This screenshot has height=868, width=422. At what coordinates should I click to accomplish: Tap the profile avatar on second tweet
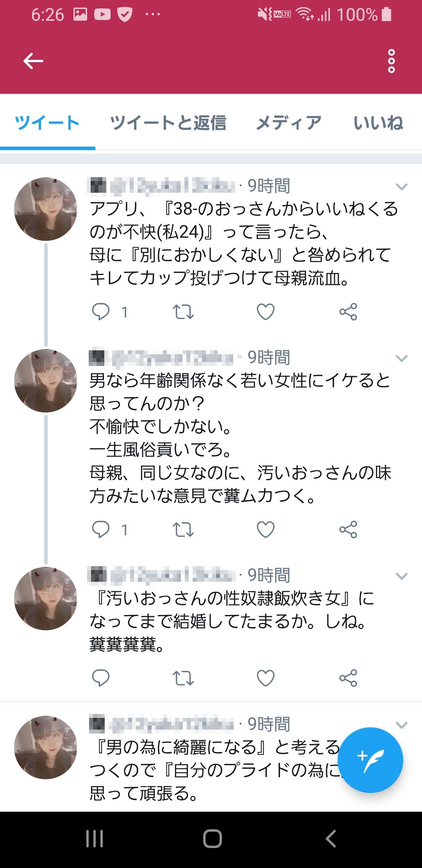point(46,381)
